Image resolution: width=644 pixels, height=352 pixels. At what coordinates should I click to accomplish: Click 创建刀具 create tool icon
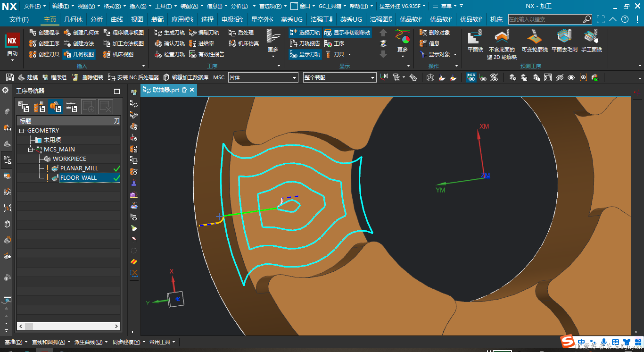tap(33, 54)
